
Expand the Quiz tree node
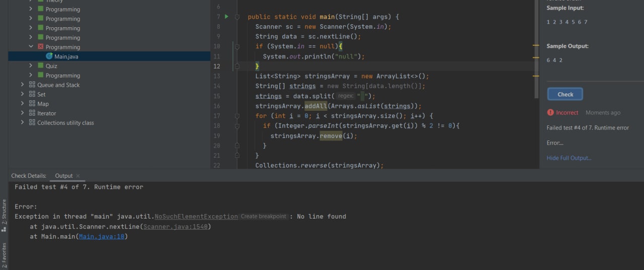(x=31, y=65)
